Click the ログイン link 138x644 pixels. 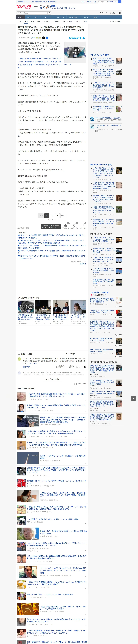(42, 8)
